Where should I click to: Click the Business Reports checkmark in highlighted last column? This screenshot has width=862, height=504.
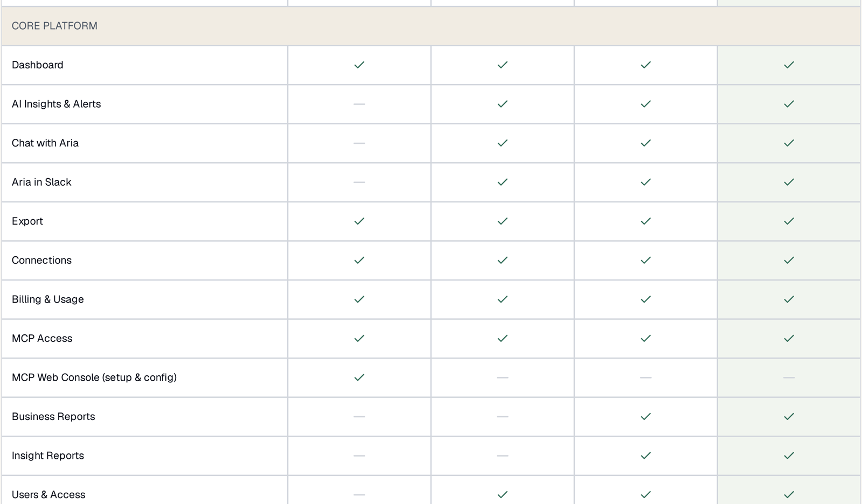click(x=789, y=416)
